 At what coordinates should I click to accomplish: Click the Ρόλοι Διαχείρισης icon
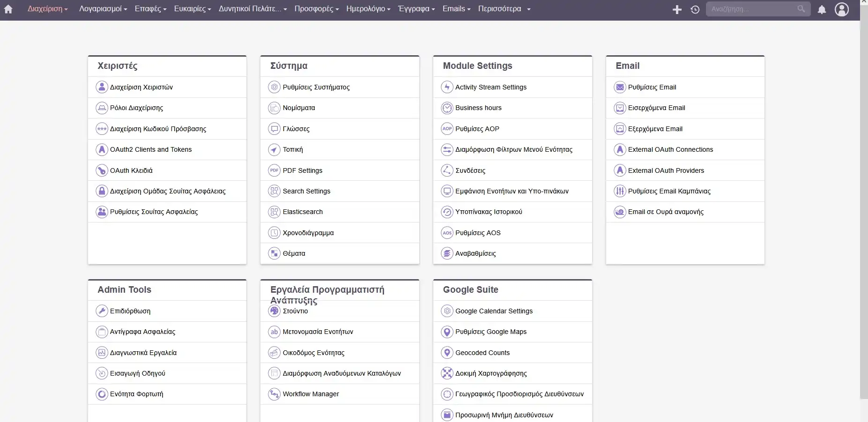[102, 108]
